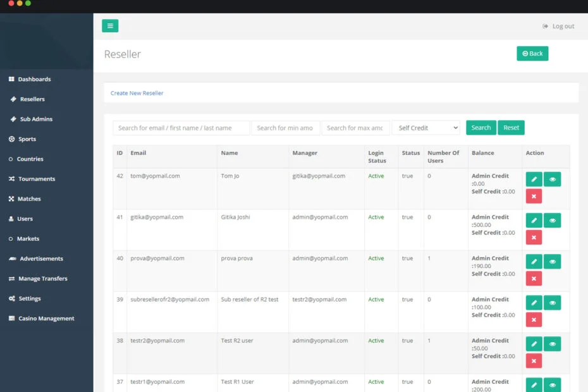View reseller testr1@yopmail.com with eye icon

pos(552,385)
